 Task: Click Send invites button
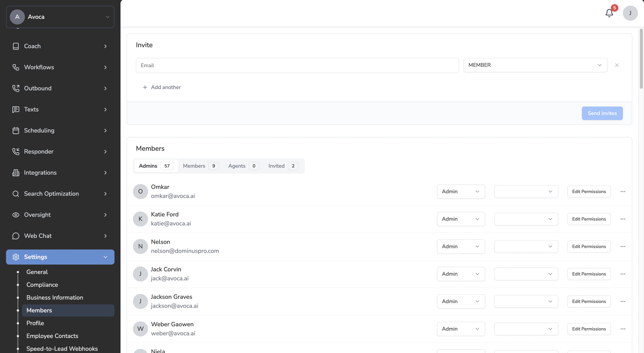(x=602, y=113)
